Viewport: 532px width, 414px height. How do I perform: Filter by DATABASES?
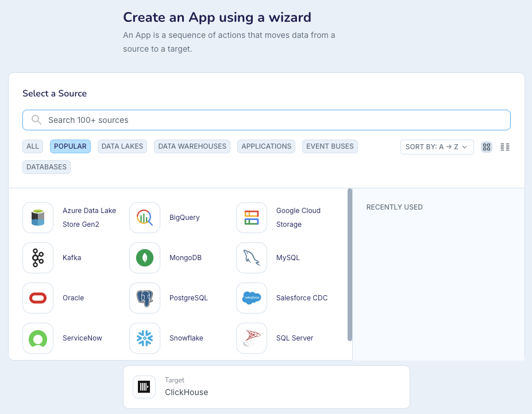[47, 167]
